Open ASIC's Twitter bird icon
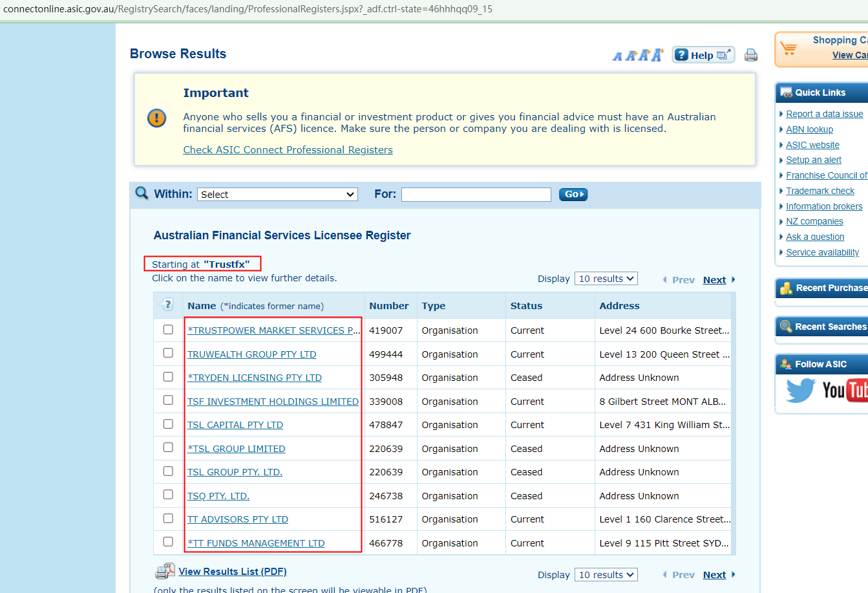The height and width of the screenshot is (593, 868). pyautogui.click(x=801, y=391)
